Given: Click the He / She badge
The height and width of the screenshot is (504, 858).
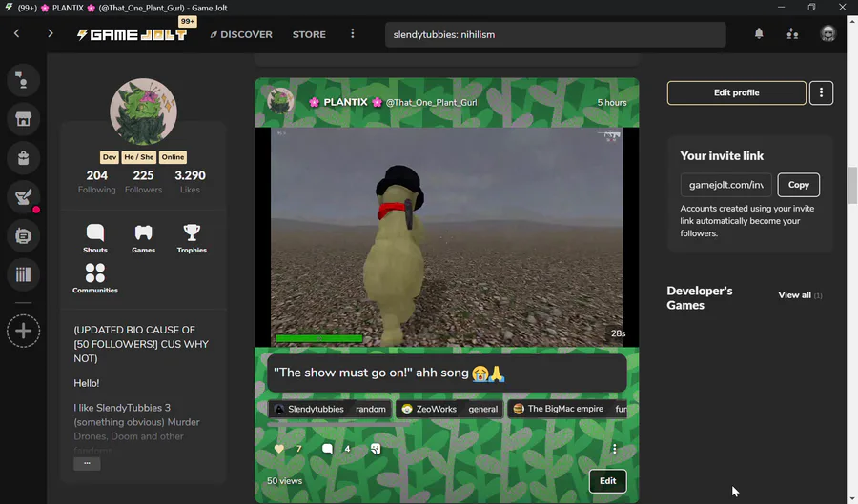Looking at the screenshot, I should [139, 157].
